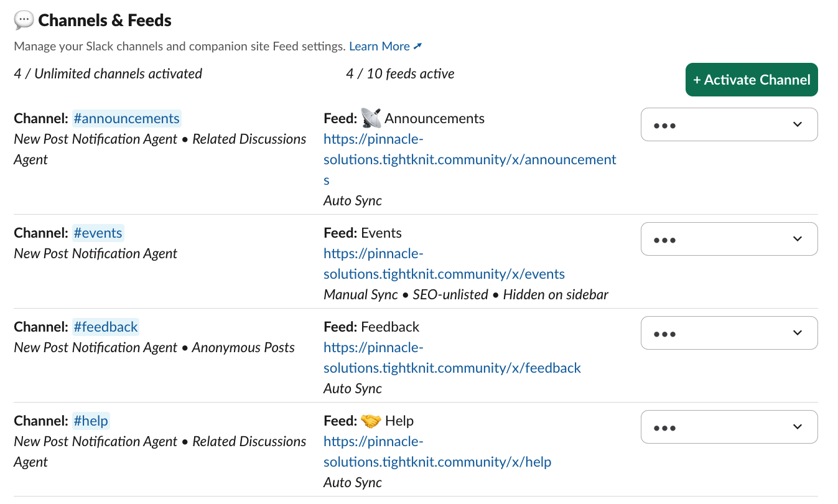Image resolution: width=838 pixels, height=504 pixels.
Task: Open the #help channel link
Action: (91, 421)
